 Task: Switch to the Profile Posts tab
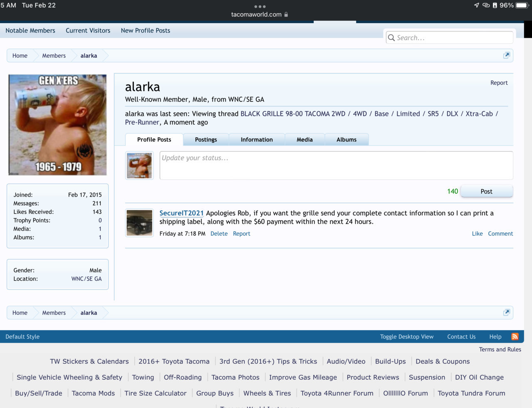[x=154, y=139]
